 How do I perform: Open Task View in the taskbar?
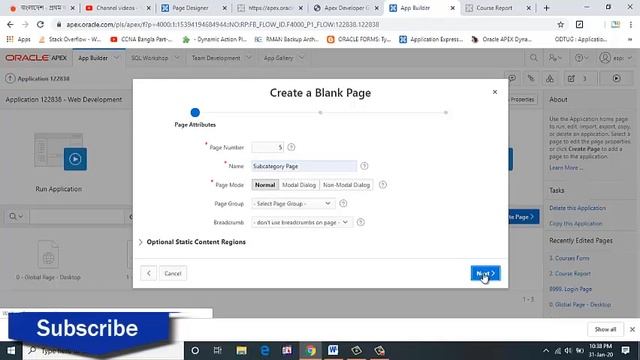(x=218, y=350)
